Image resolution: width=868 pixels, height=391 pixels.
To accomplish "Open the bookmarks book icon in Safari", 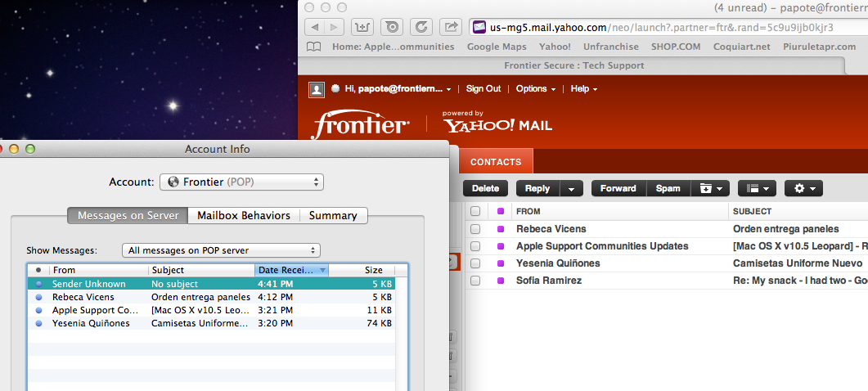I will pos(313,47).
